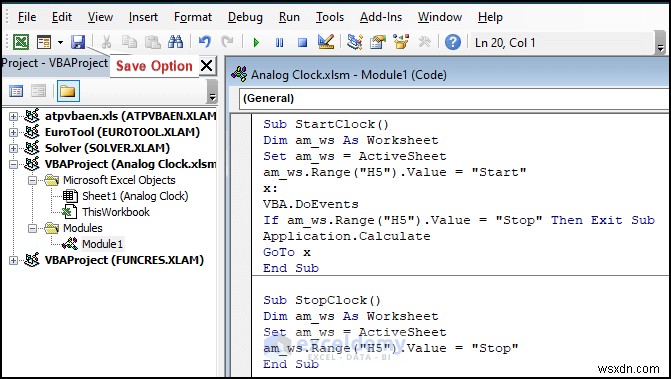Viewport: 671px width, 379px height.
Task: Open the Run menu
Action: (x=289, y=17)
